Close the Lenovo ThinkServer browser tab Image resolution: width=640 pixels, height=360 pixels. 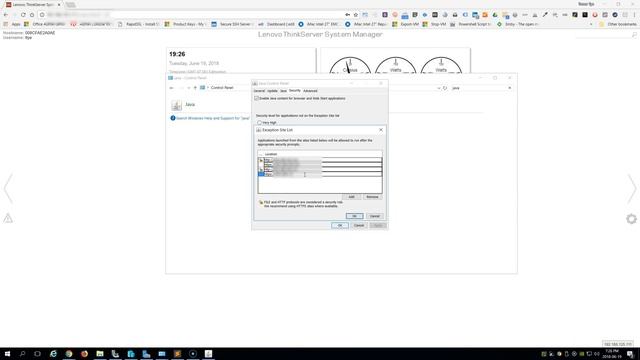pos(59,4)
